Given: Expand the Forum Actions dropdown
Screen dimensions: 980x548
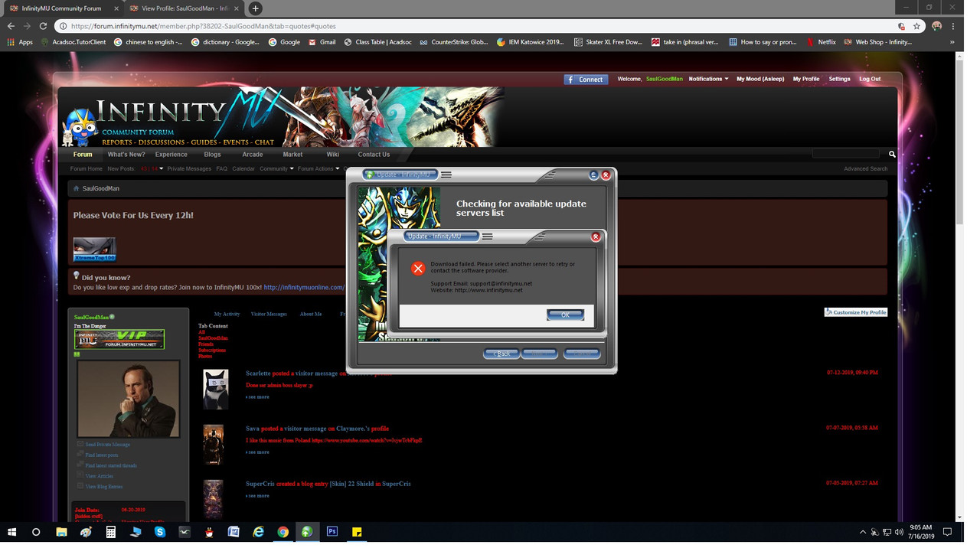Looking at the screenshot, I should [318, 168].
